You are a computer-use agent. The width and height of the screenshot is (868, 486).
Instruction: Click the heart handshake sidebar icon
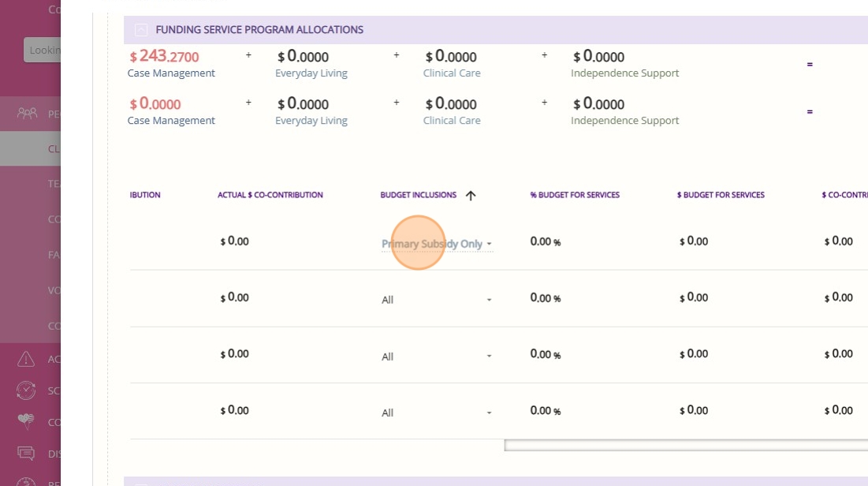pyautogui.click(x=26, y=422)
